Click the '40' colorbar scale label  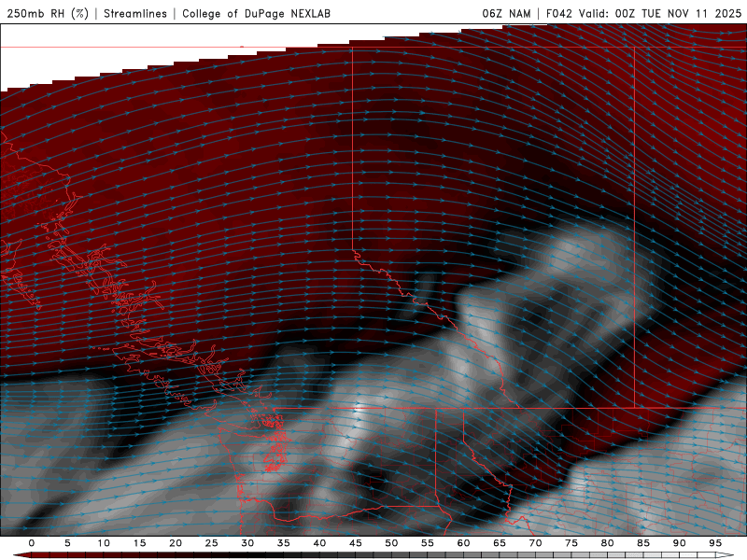319,543
